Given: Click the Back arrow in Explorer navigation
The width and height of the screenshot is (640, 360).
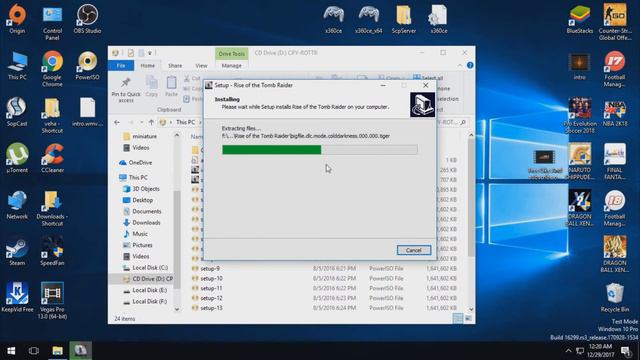Looking at the screenshot, I should pos(117,122).
